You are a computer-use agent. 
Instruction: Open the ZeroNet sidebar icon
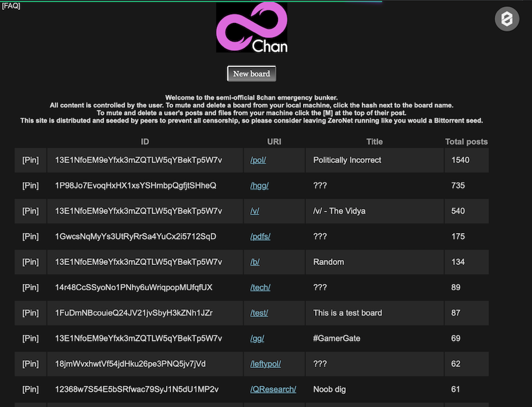(x=507, y=19)
